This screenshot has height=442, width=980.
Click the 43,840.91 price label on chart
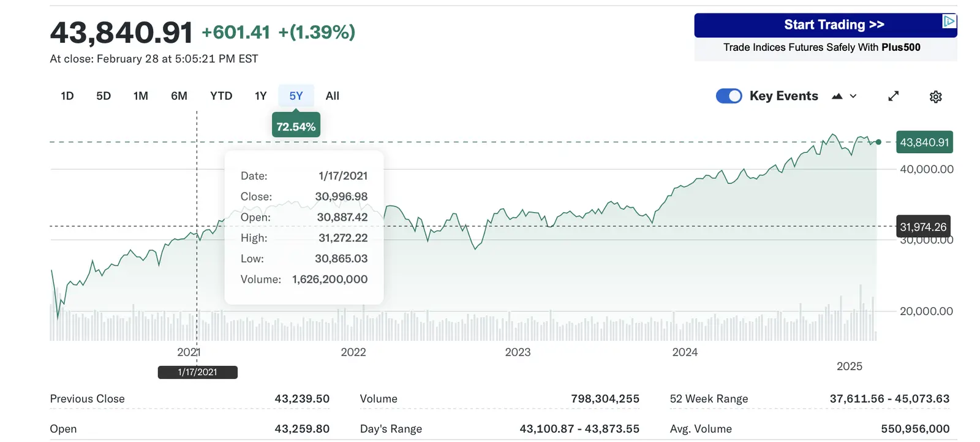pos(924,142)
